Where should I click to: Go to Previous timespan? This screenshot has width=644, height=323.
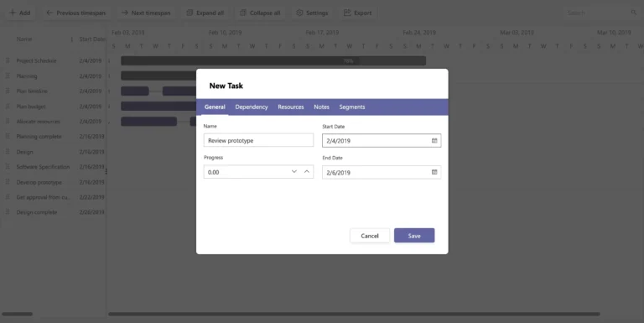(x=76, y=13)
